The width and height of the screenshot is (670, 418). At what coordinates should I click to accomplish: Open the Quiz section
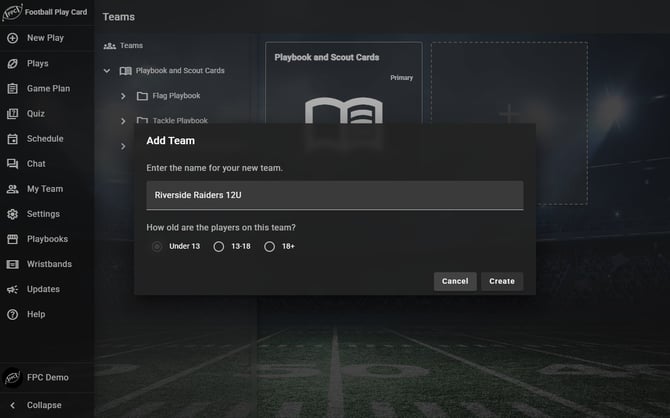click(x=35, y=114)
